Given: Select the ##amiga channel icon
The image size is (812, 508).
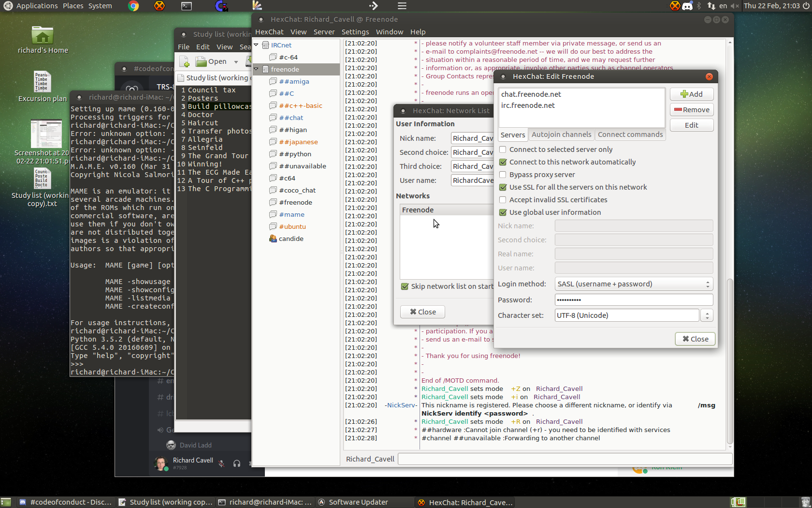Looking at the screenshot, I should point(273,81).
